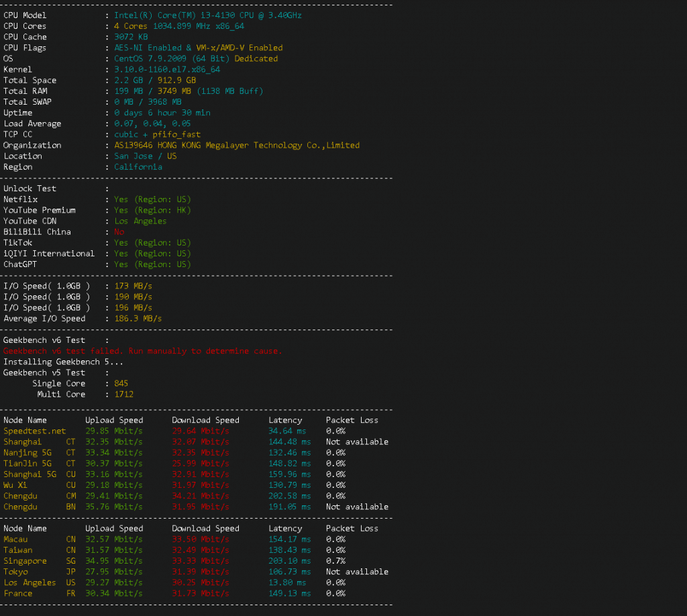Click the Speedtest.net node name
The height and width of the screenshot is (616, 687).
click(x=35, y=431)
